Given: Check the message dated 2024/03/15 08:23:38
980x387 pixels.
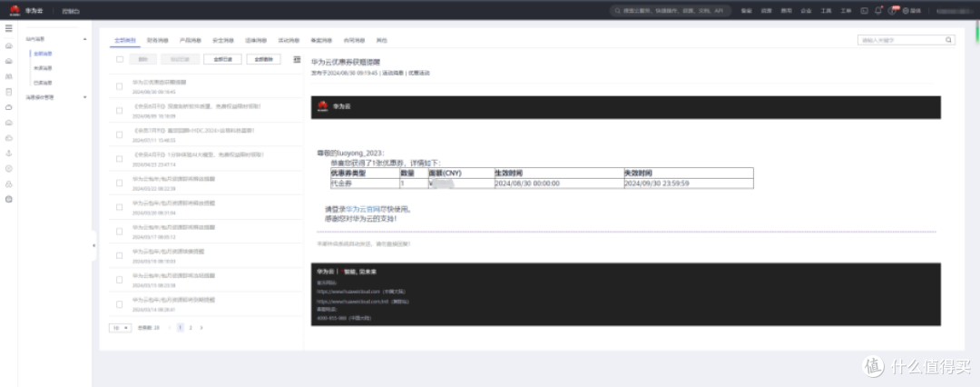Looking at the screenshot, I should click(x=120, y=280).
